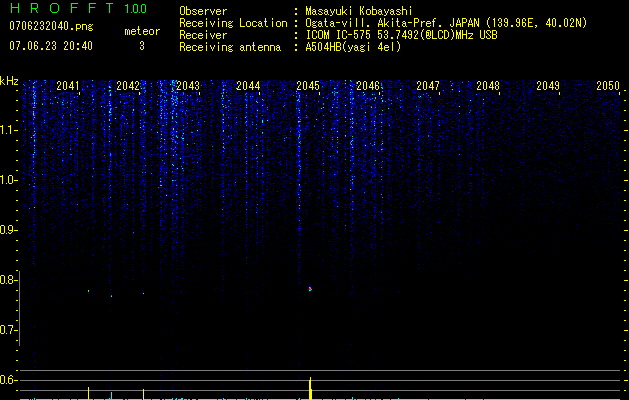Viewport: 629px width, 400px height.
Task: Click the 2045 time axis marker
Action: (308, 86)
